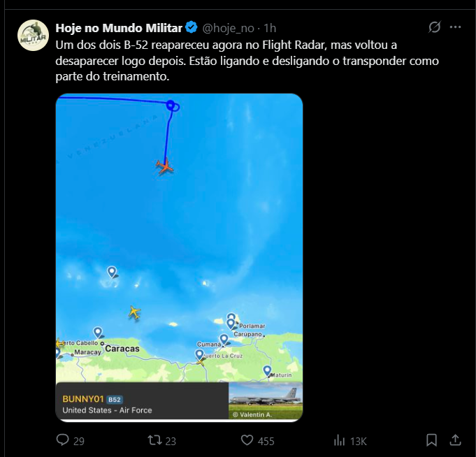476x457 pixels.
Task: Select the map pin above Maturín
Action: point(267,370)
